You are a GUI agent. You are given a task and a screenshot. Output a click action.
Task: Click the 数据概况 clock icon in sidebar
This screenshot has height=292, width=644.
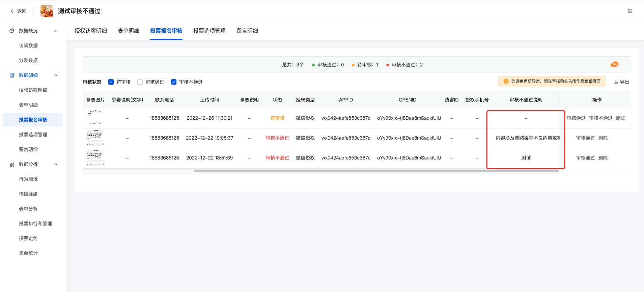click(x=12, y=31)
